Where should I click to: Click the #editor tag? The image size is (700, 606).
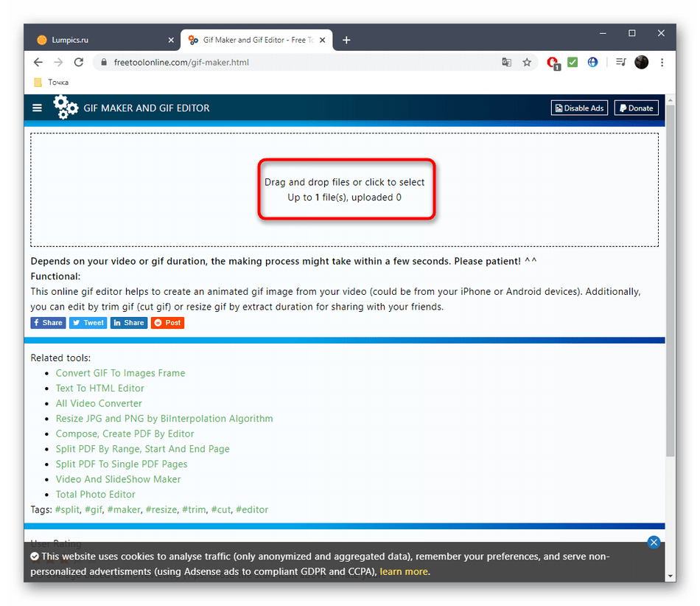click(252, 509)
